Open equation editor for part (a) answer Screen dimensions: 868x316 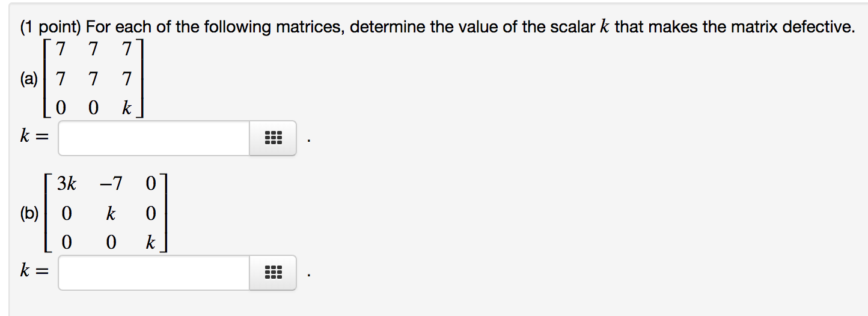coord(273,138)
